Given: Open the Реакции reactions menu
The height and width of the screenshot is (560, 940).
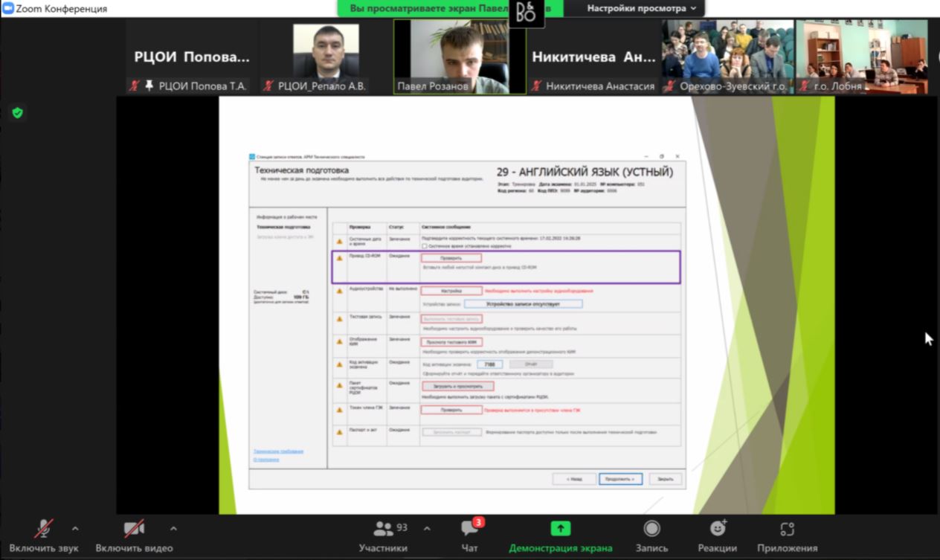Looking at the screenshot, I should click(x=718, y=535).
